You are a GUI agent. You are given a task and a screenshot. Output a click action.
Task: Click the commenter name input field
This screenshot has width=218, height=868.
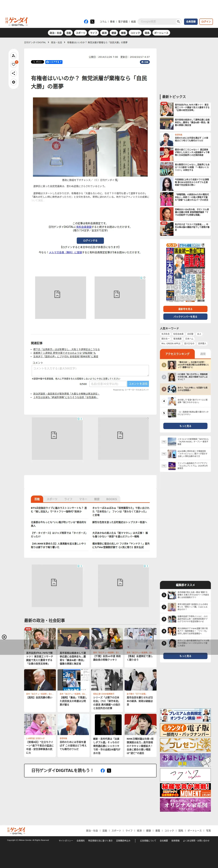point(108,384)
